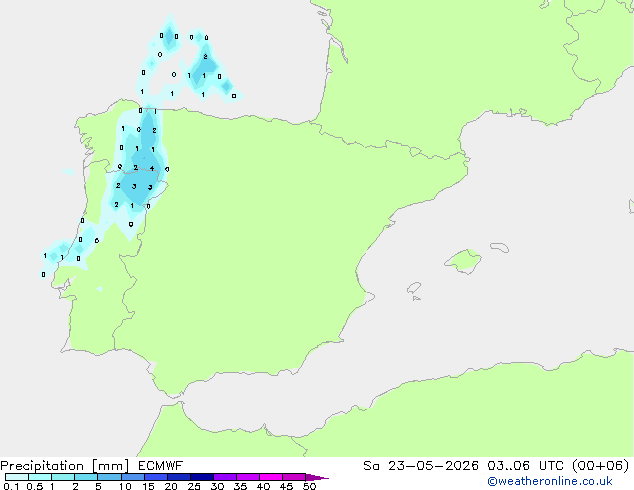Viewport: 634px width, 490px height.
Task: Click the '4' precipitation value over northwest Spain
Action: [152, 168]
